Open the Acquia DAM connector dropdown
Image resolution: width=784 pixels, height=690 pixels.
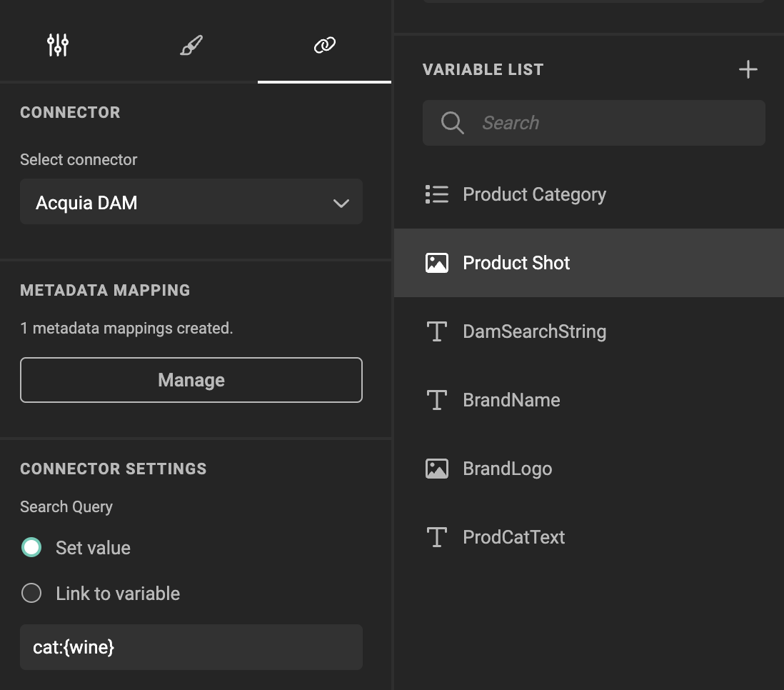point(191,201)
